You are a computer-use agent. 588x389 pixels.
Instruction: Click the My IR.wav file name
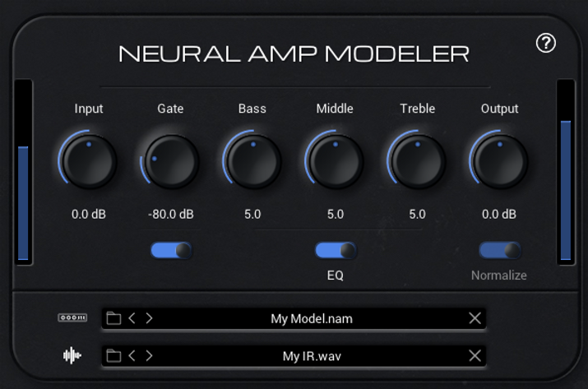click(x=311, y=355)
